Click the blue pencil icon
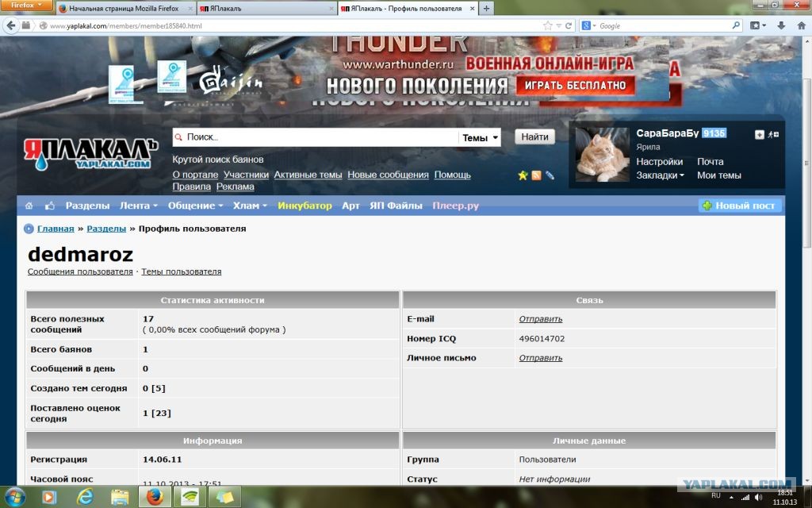This screenshot has height=508, width=812. [x=550, y=175]
